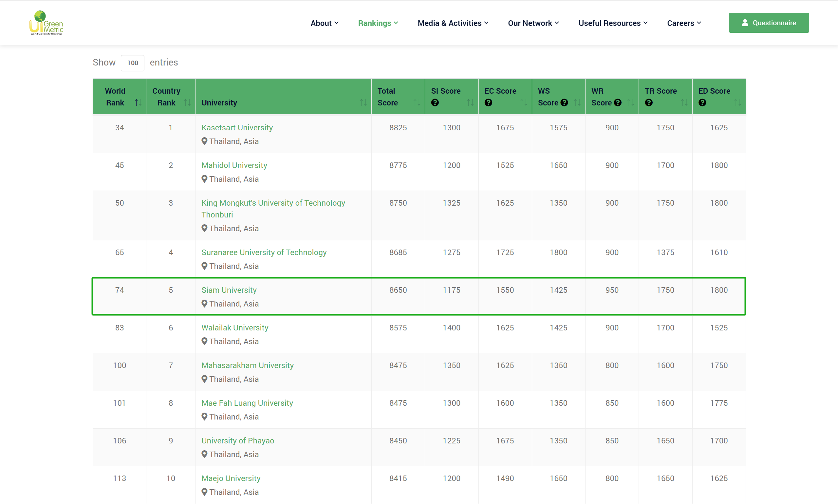Select Mae Fah Luang ED score 1775

tap(719, 403)
